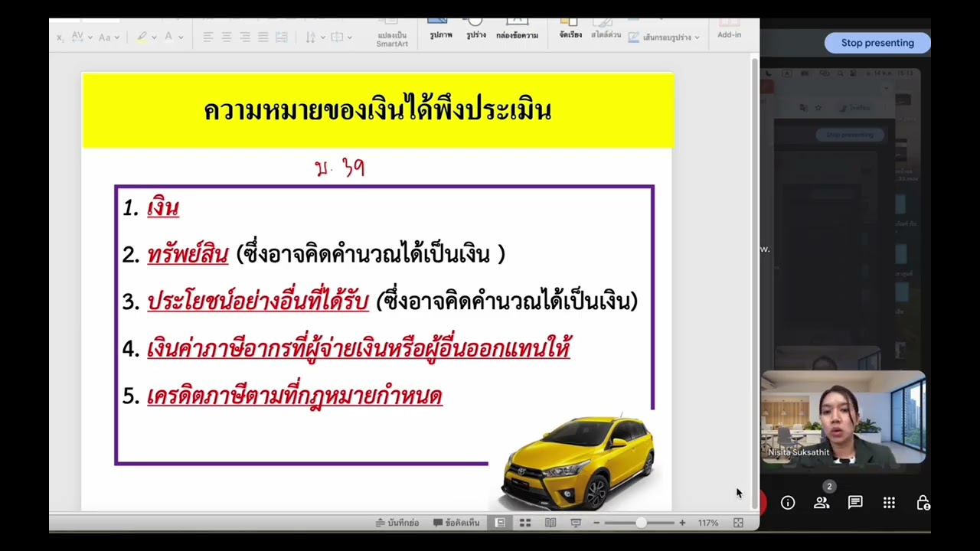Open host controls lock icon

(x=923, y=503)
